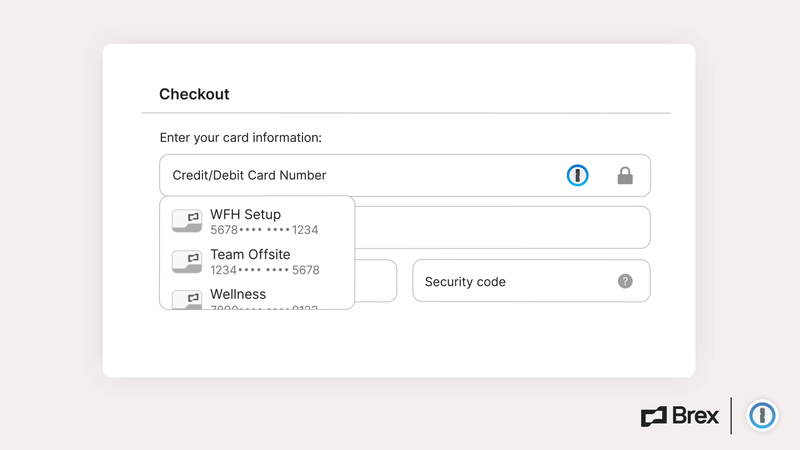
Task: Click the 'Enter your card information' label
Action: 240,138
